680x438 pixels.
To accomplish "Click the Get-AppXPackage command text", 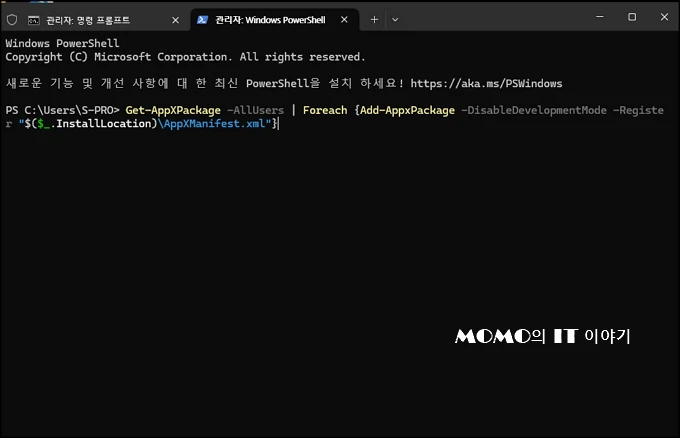I will (x=173, y=110).
